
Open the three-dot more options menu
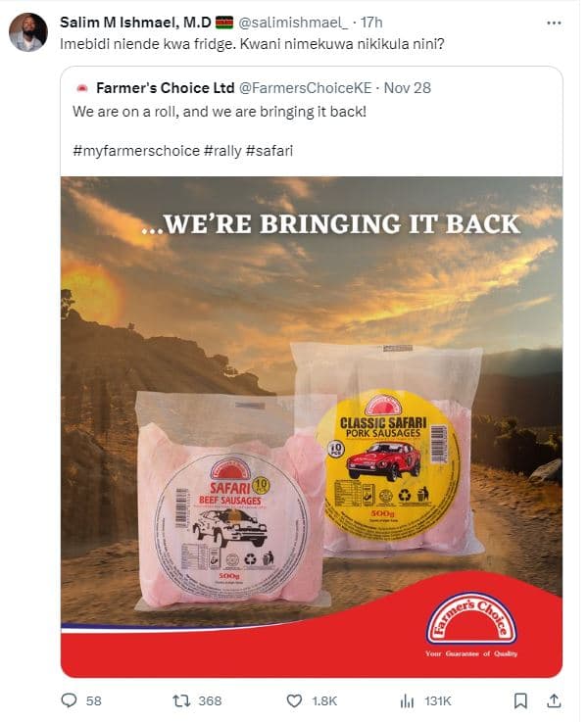tap(554, 24)
